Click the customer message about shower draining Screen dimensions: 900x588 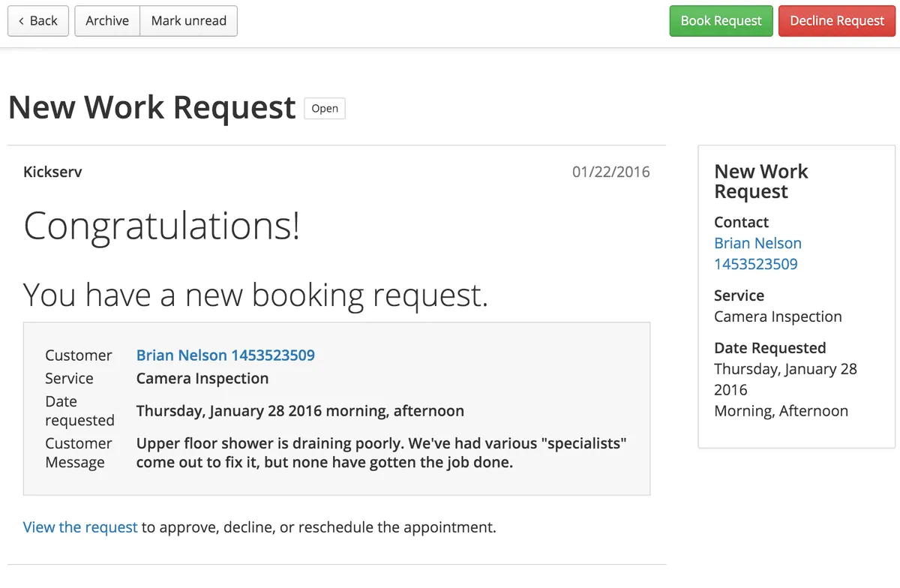coord(381,453)
